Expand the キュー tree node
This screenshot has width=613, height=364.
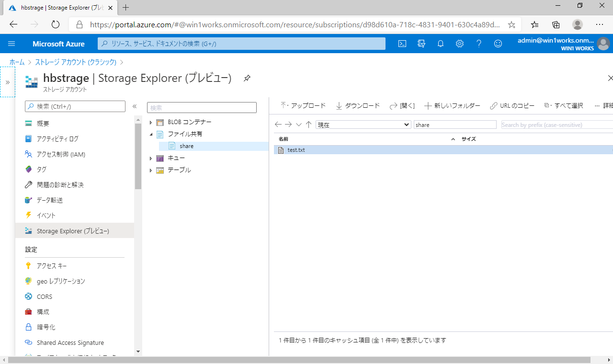151,158
